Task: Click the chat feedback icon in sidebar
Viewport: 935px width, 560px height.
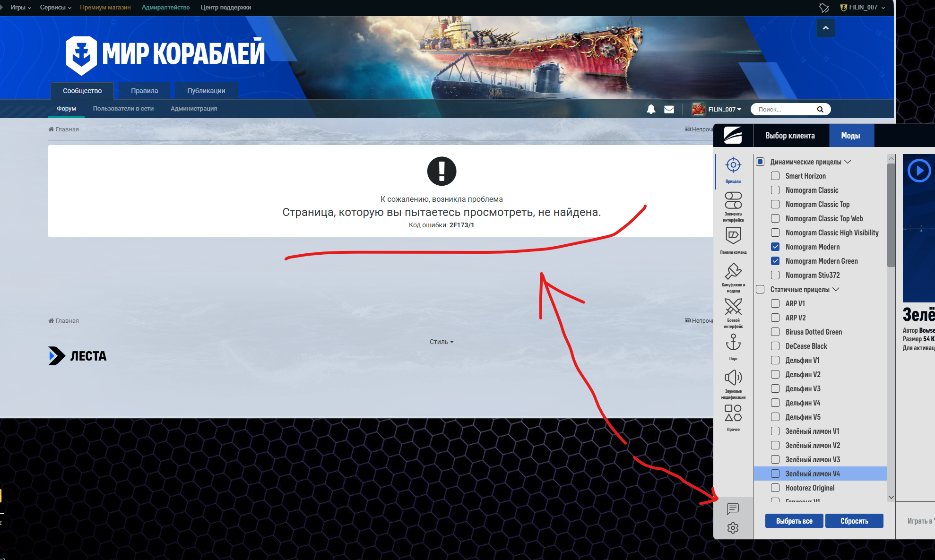Action: pos(733,508)
